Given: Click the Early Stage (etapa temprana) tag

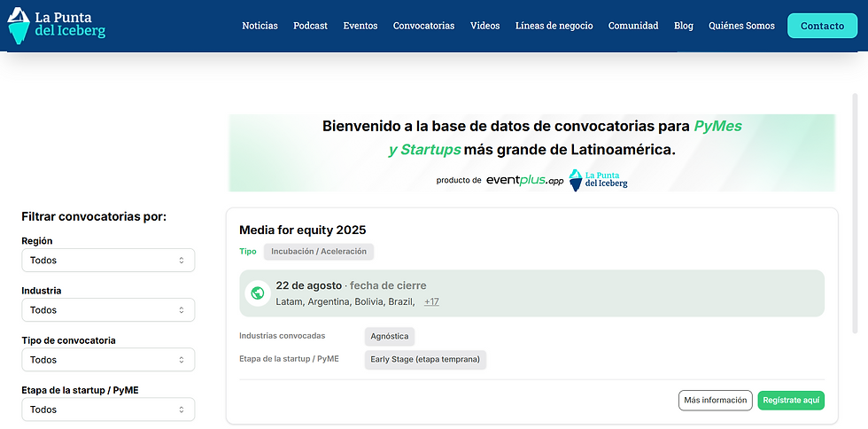Looking at the screenshot, I should tap(425, 359).
